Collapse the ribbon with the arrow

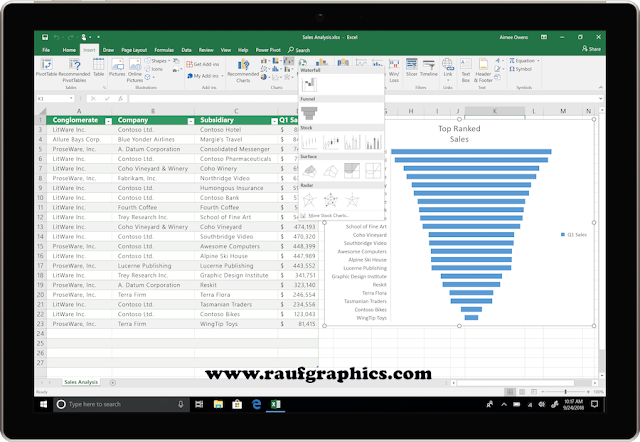(x=600, y=87)
